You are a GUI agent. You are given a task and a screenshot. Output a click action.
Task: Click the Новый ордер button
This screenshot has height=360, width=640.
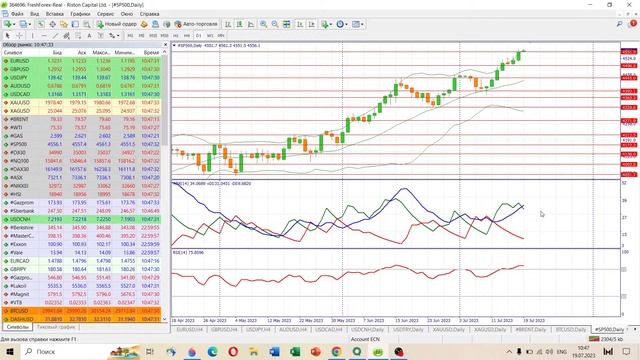[x=117, y=24]
